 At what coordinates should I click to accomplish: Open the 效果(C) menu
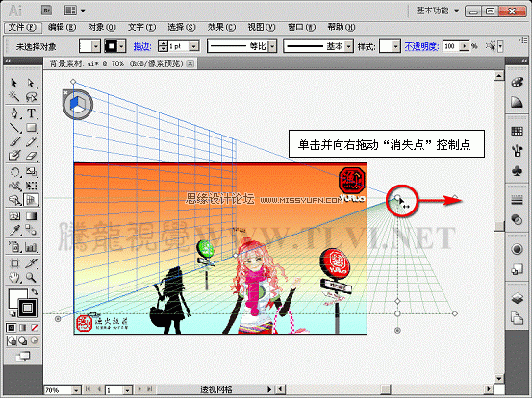221,27
